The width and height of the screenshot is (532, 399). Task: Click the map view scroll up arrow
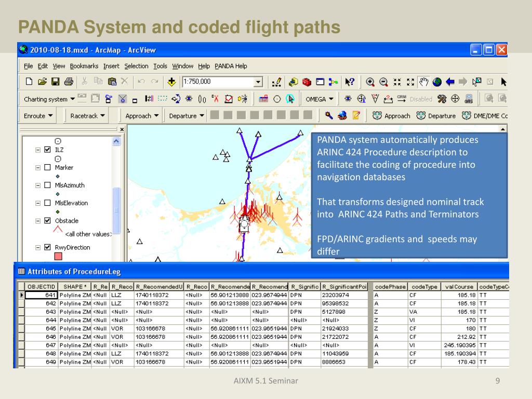(503, 129)
